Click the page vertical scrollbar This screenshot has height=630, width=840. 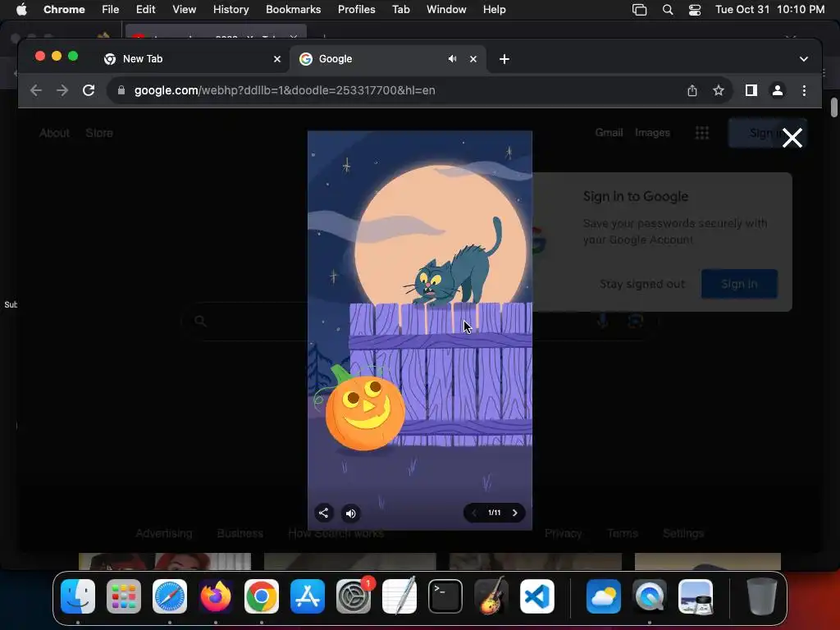(833, 107)
